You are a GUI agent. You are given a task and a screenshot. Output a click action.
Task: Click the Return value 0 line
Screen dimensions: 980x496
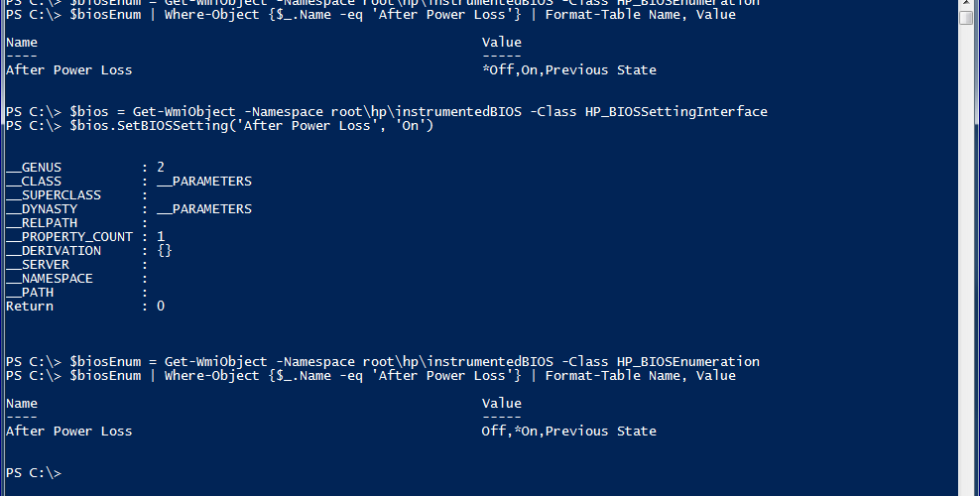pyautogui.click(x=85, y=307)
